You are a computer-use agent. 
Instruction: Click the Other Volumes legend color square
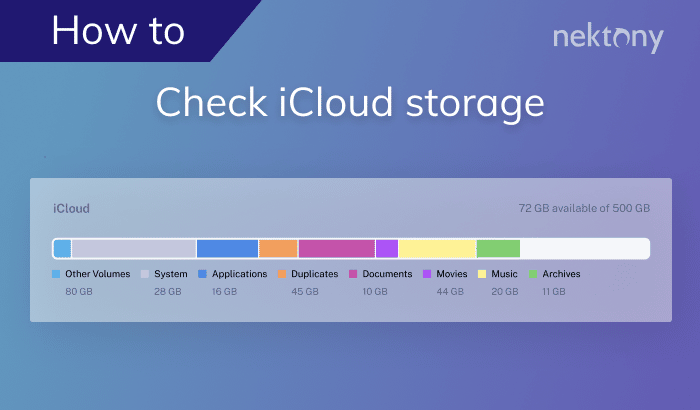click(56, 274)
